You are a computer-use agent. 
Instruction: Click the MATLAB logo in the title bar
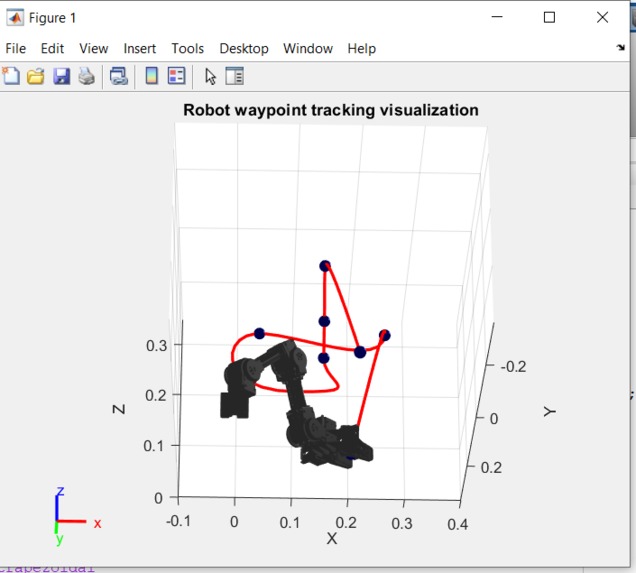(15, 17)
